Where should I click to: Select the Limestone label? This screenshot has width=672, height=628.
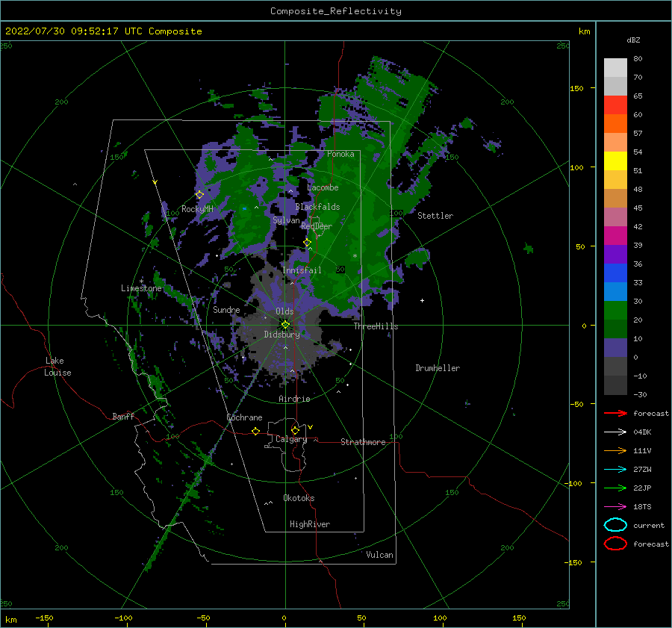(x=141, y=288)
